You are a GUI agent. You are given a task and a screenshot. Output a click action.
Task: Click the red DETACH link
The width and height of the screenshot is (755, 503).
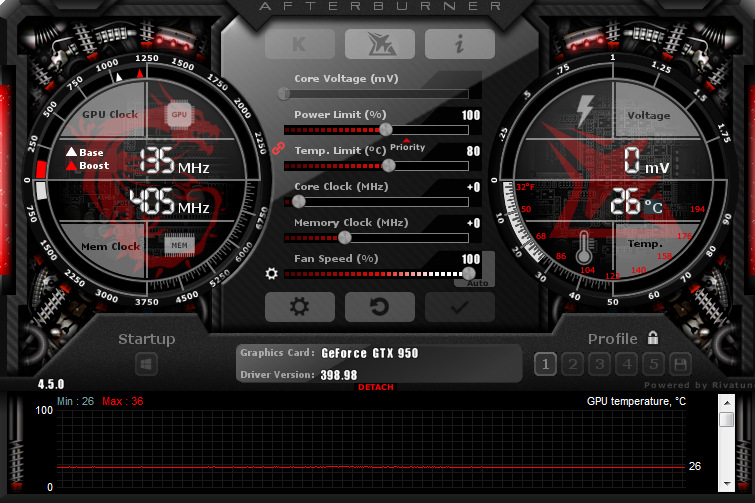[x=376, y=387]
